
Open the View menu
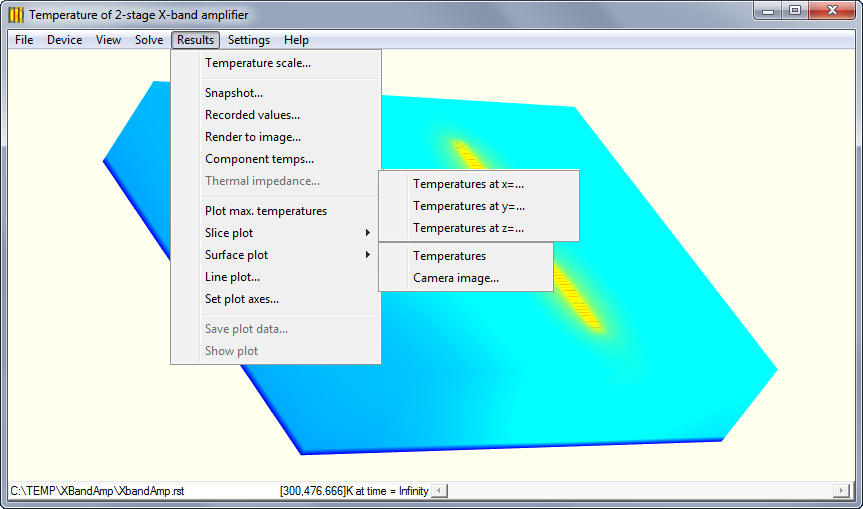coord(108,40)
